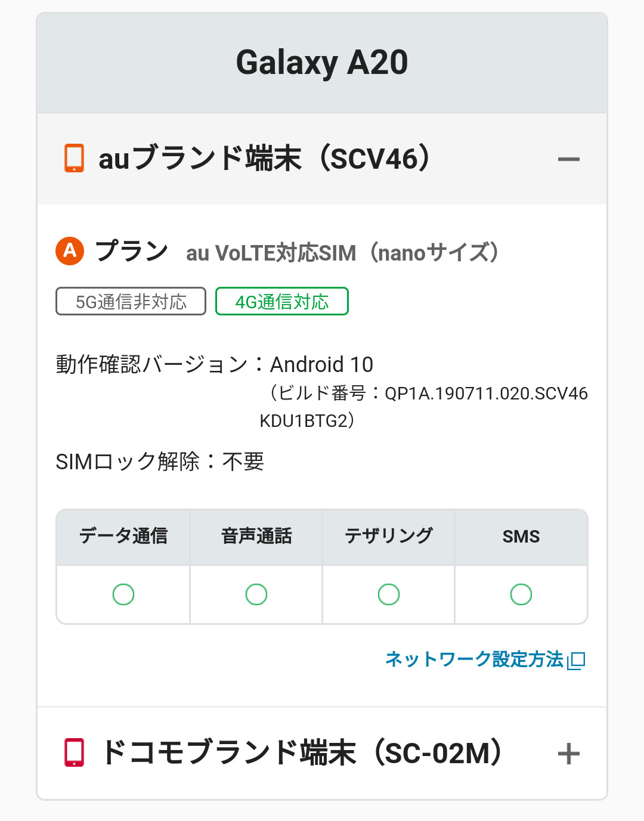Image resolution: width=644 pixels, height=821 pixels.
Task: Click the circle under データ通信
Action: pyautogui.click(x=123, y=594)
